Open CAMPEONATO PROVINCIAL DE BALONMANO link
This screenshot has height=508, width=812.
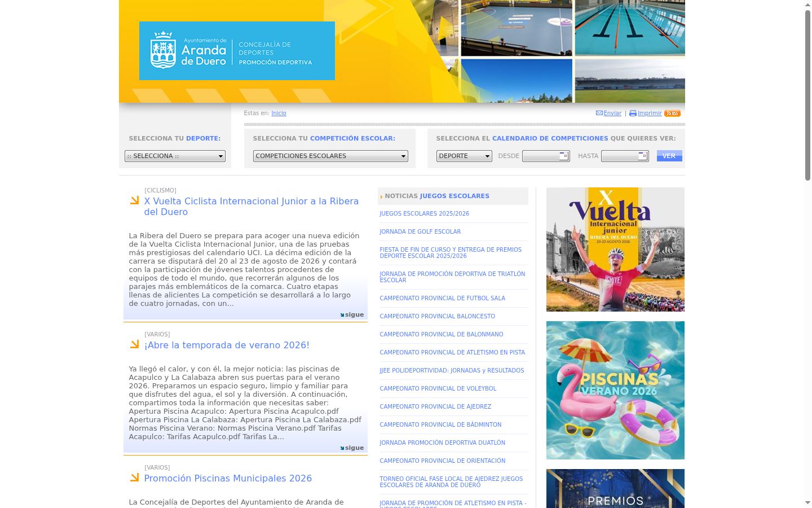point(441,335)
